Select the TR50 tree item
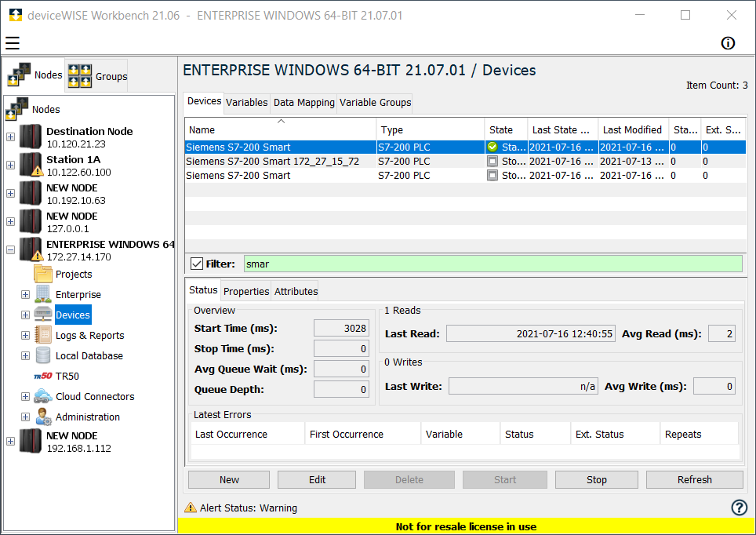This screenshot has width=756, height=535. [67, 377]
